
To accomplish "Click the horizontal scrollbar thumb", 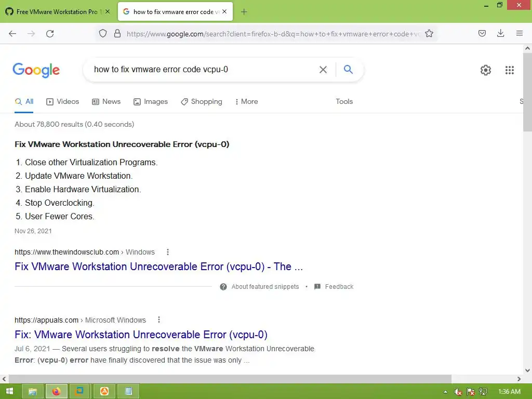I will (230, 379).
